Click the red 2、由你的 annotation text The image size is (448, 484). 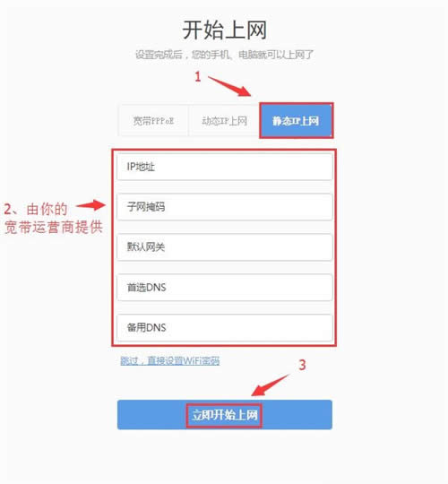click(36, 209)
